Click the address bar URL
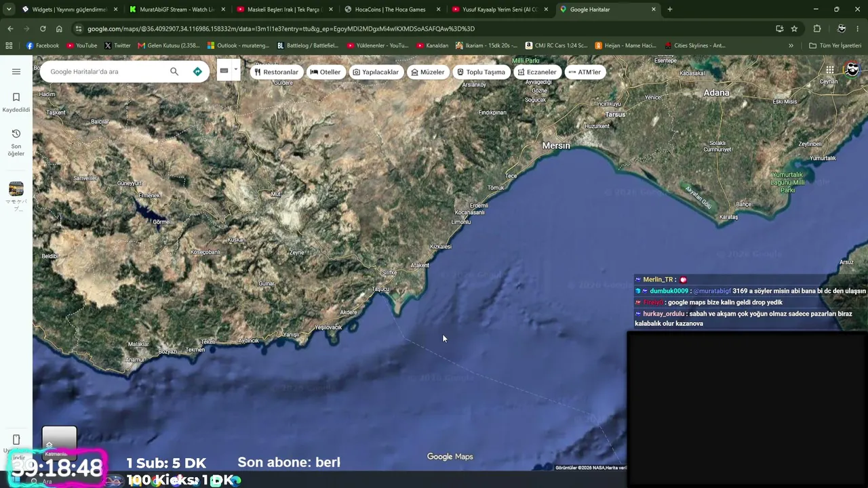The width and height of the screenshot is (868, 488). (281, 28)
